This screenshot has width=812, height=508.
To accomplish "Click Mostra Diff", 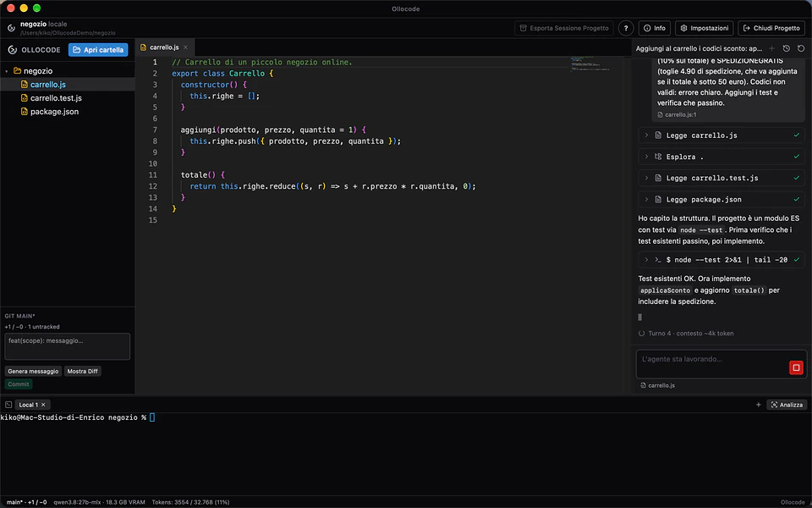I will click(x=82, y=371).
